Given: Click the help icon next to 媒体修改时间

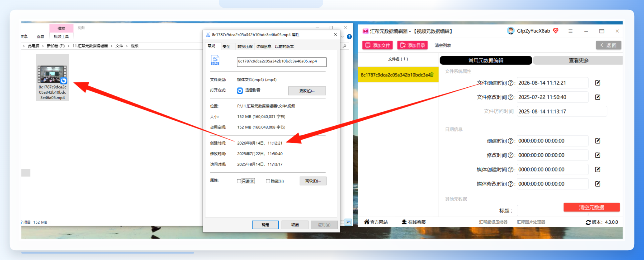Looking at the screenshot, I should tap(510, 184).
